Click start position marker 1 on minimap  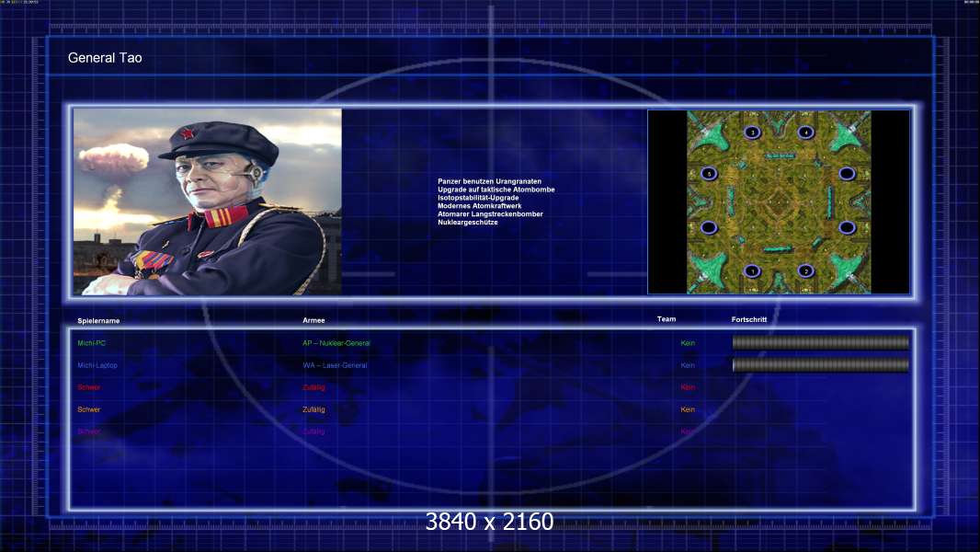coord(752,270)
